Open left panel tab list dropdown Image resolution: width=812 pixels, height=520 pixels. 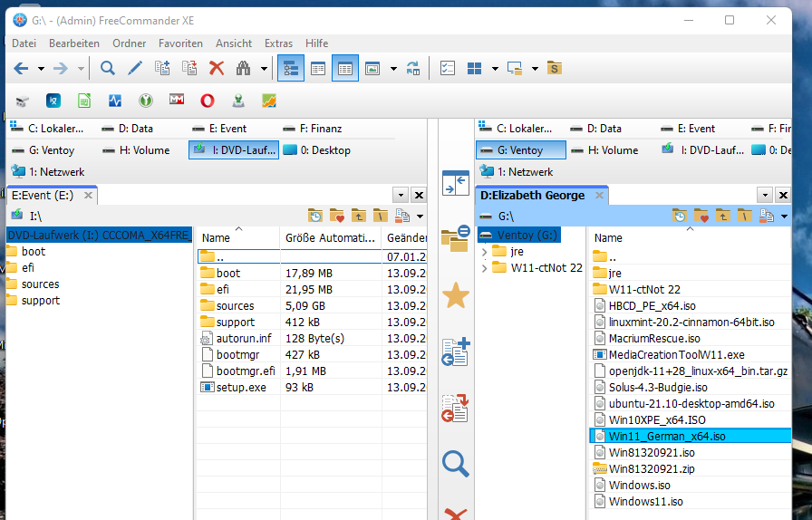(x=401, y=196)
